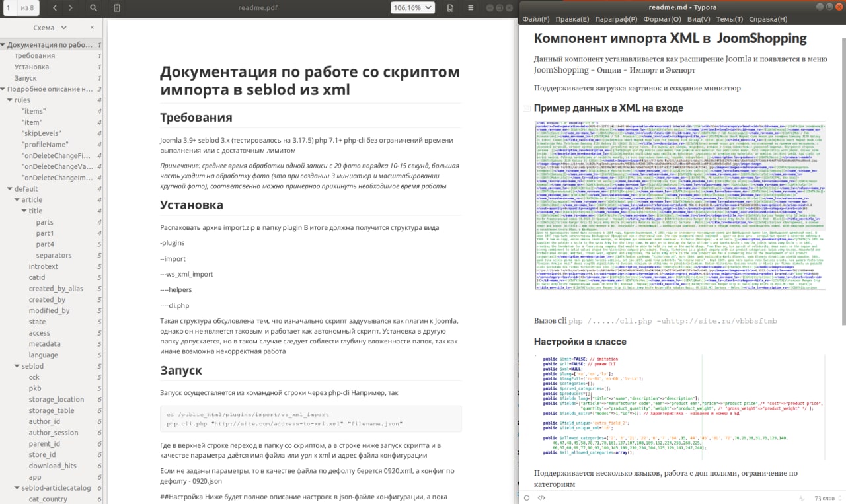Collapse the 'seblod-articlecatalog' outline node
Image resolution: width=846 pixels, height=504 pixels.
click(x=17, y=488)
